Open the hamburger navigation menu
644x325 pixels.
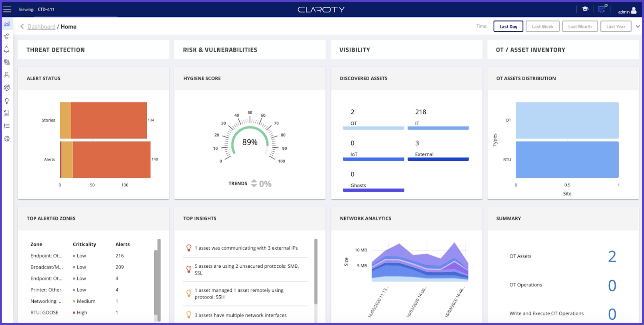7,9
